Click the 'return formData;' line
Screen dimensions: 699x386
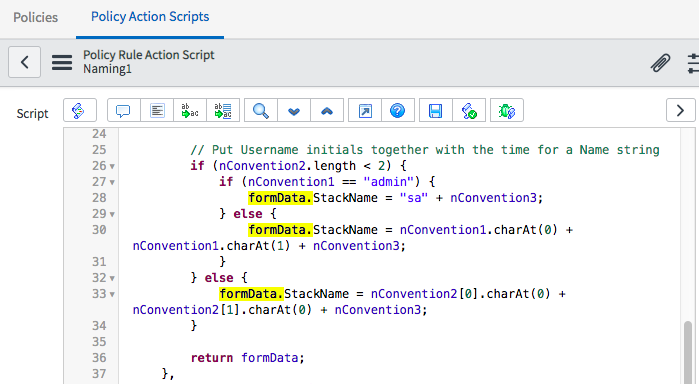click(x=247, y=358)
